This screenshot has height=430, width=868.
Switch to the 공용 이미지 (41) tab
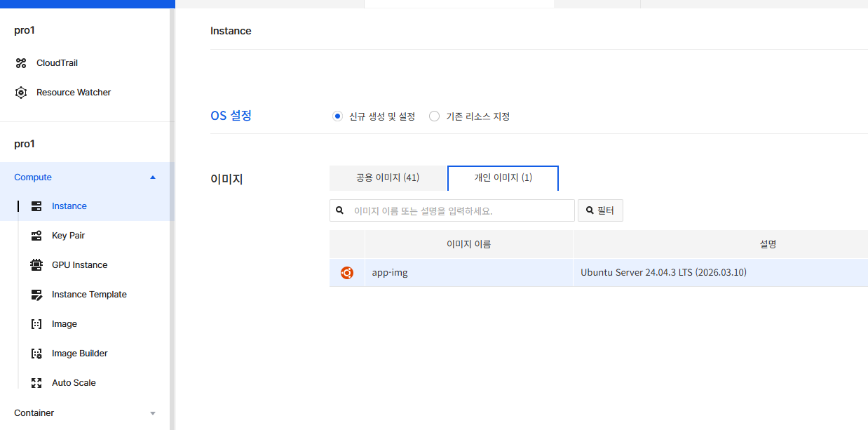(388, 178)
